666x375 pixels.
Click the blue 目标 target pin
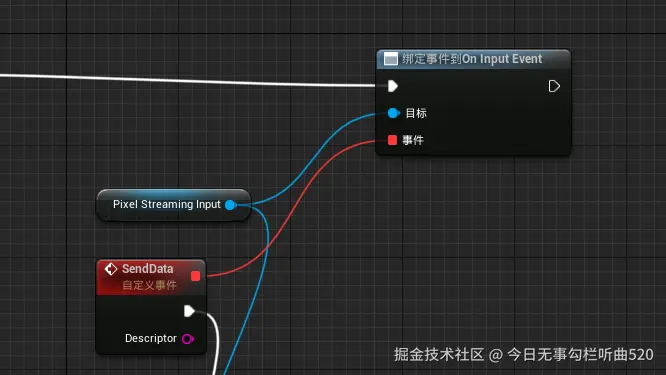[x=393, y=113]
